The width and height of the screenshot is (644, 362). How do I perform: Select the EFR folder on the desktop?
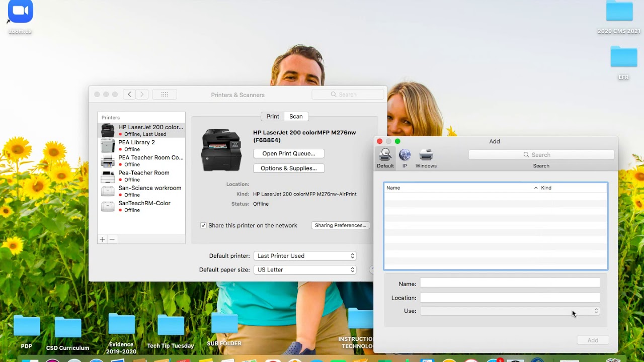click(624, 63)
